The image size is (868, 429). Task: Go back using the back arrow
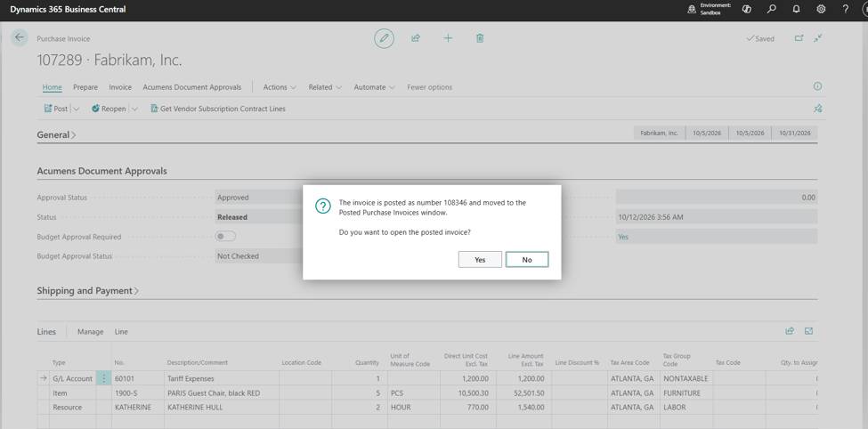[20, 37]
